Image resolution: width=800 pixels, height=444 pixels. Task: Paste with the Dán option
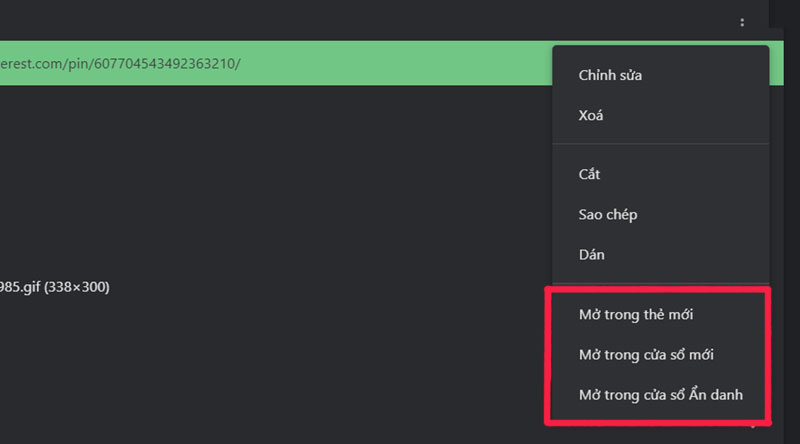tap(591, 255)
